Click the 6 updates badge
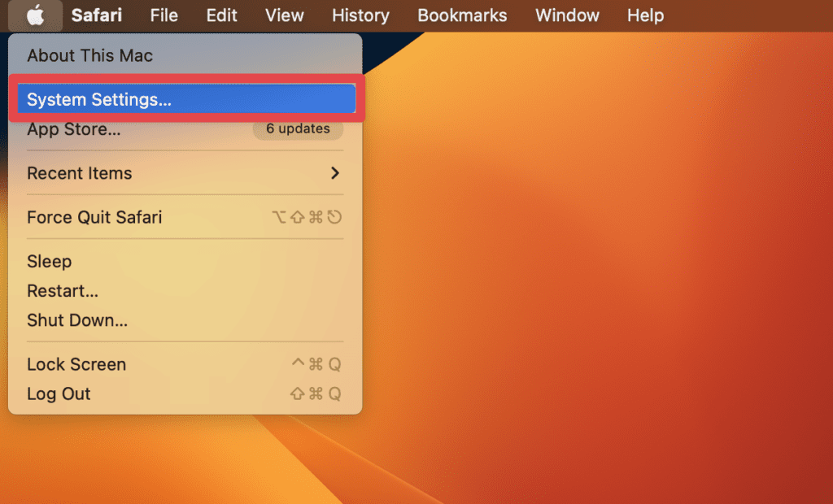Image resolution: width=833 pixels, height=504 pixels. click(x=298, y=129)
